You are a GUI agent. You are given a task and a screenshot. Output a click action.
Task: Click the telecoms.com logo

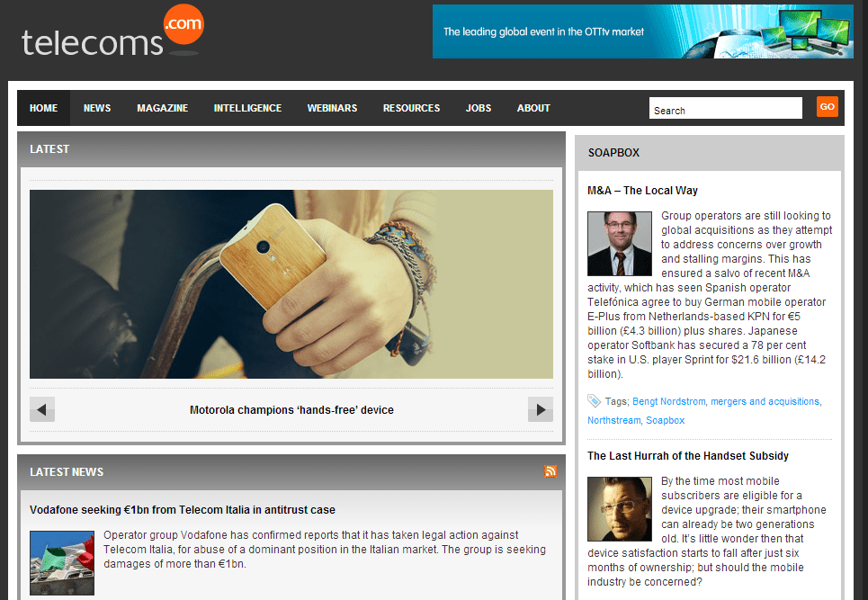(113, 31)
